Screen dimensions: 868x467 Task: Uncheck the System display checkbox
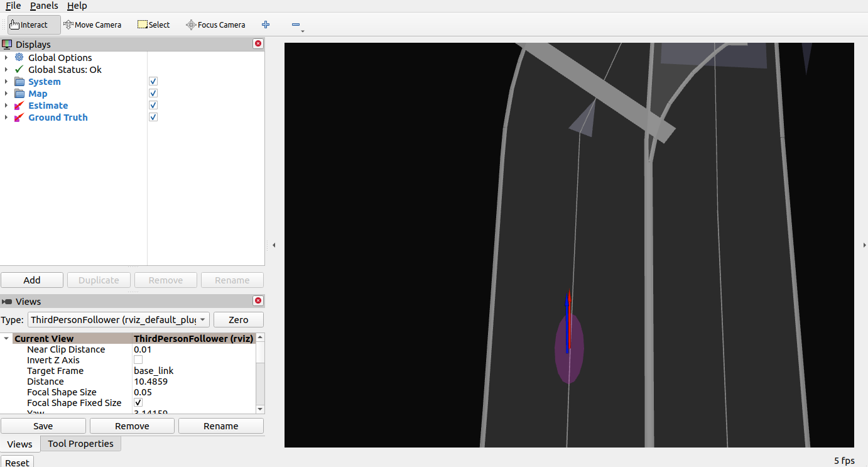click(153, 82)
